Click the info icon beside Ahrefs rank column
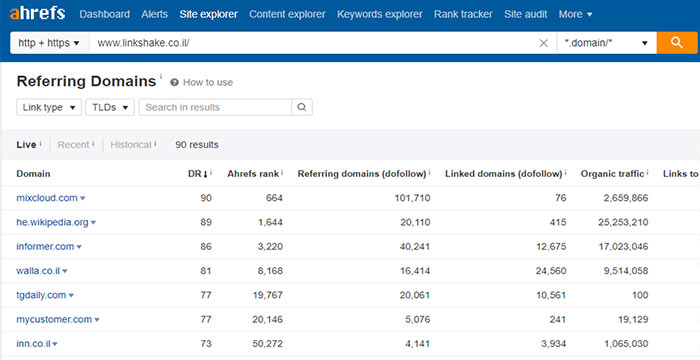700x360 pixels. point(282,172)
